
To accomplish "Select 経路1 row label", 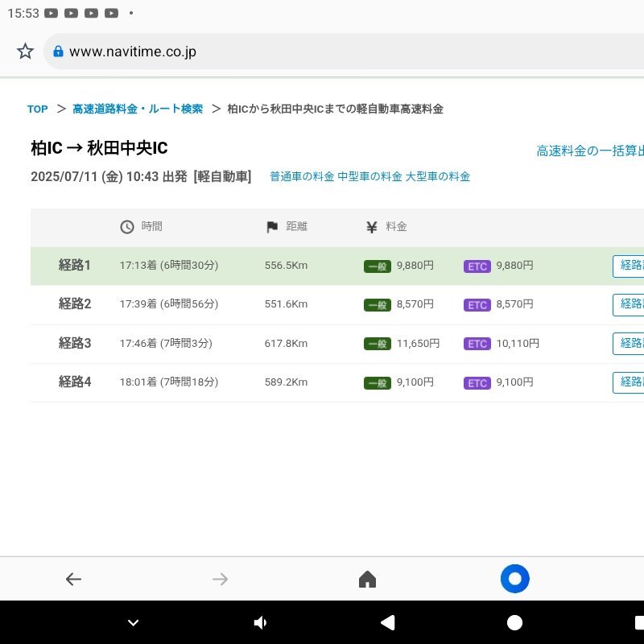I will [74, 266].
